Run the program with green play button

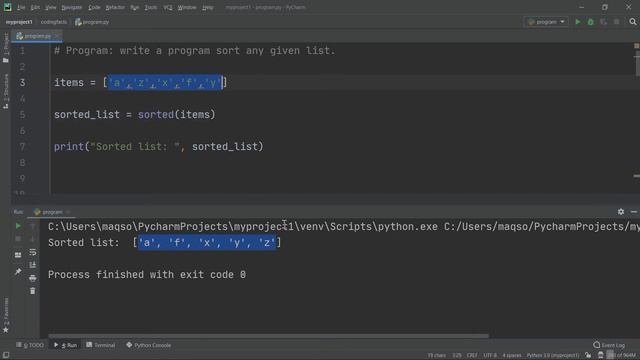[578, 22]
